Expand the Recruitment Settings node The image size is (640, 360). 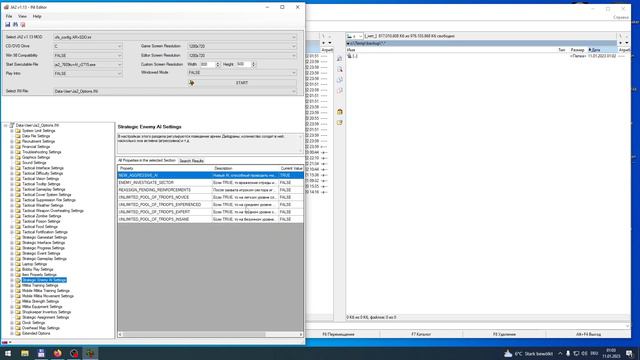coord(12,141)
